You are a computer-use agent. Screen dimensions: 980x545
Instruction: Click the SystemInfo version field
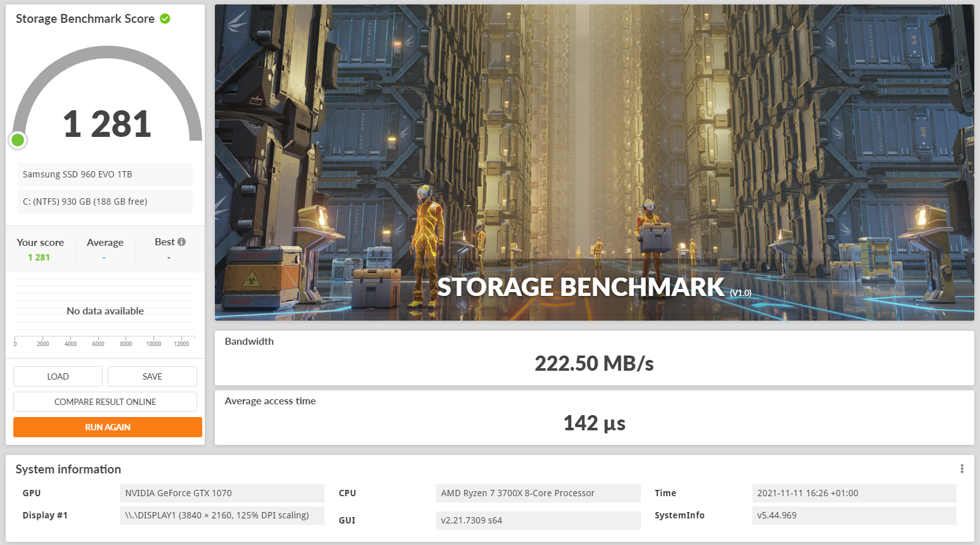(x=854, y=515)
